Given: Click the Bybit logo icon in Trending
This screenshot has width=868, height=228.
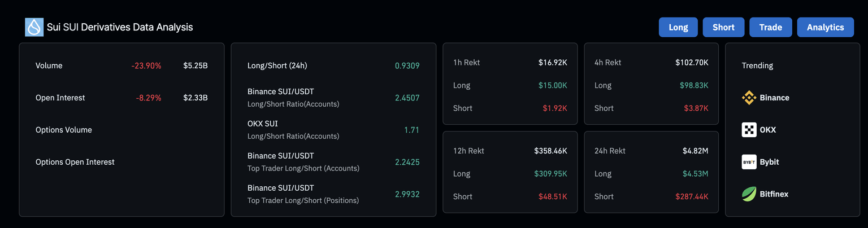Looking at the screenshot, I should coord(749,162).
